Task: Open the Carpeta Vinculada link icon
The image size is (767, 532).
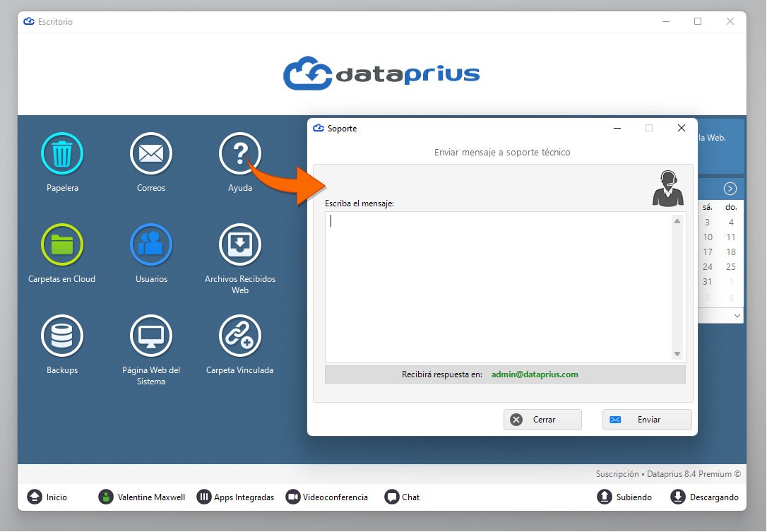Action: (239, 336)
